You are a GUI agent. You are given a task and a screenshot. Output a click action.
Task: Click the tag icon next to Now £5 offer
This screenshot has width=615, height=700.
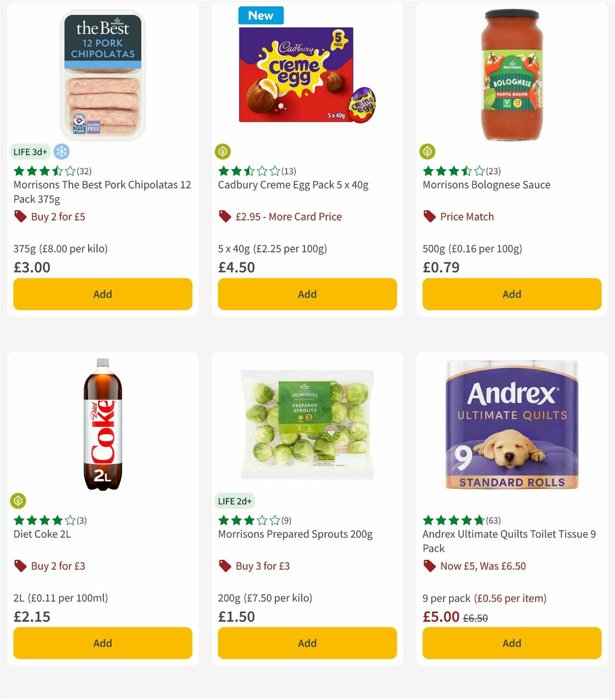429,566
